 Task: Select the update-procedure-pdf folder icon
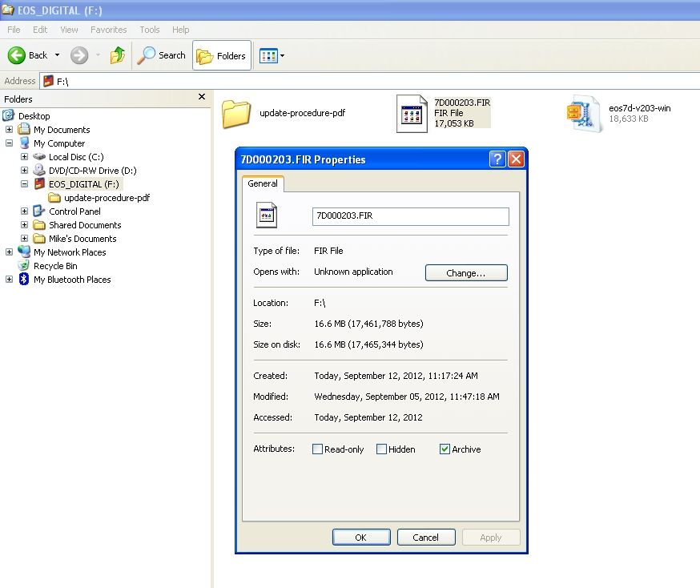point(236,113)
